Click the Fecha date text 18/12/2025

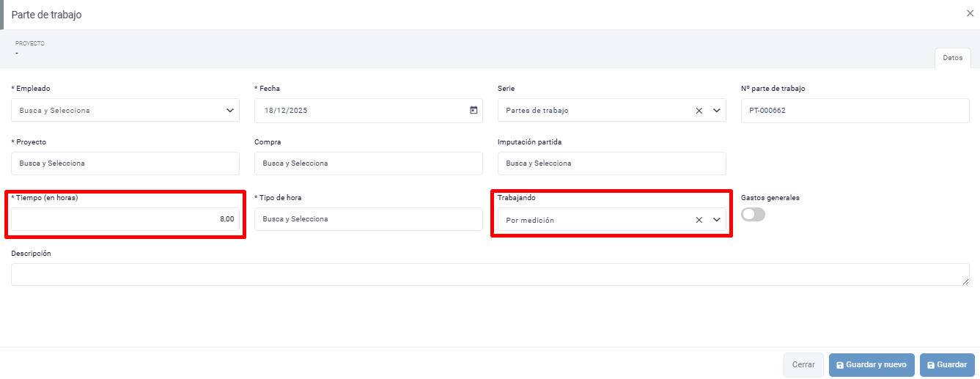coord(287,111)
